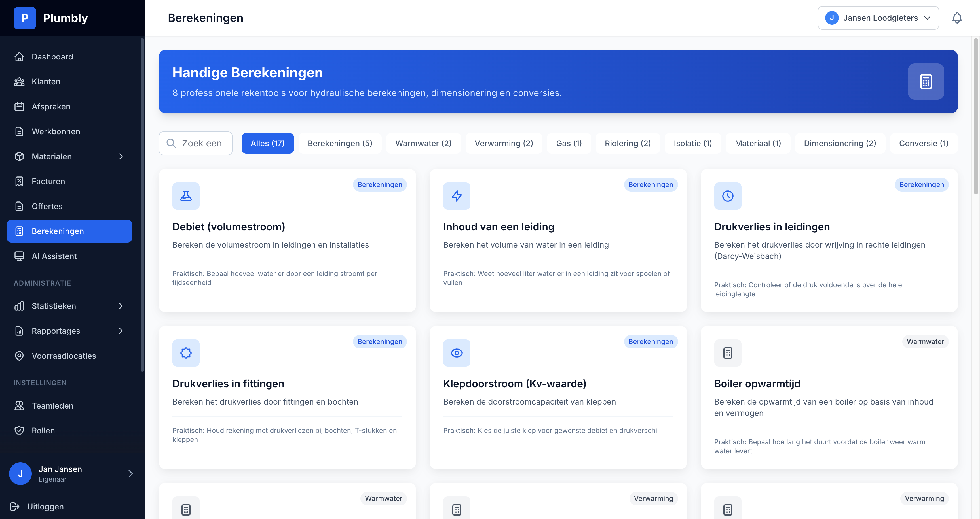Filter by Conversie (1) category
The width and height of the screenshot is (980, 519).
[924, 143]
